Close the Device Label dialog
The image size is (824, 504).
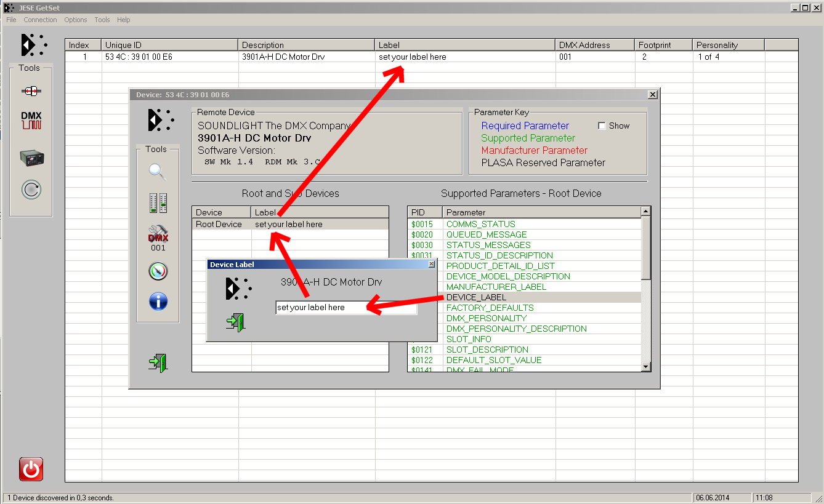pos(432,264)
